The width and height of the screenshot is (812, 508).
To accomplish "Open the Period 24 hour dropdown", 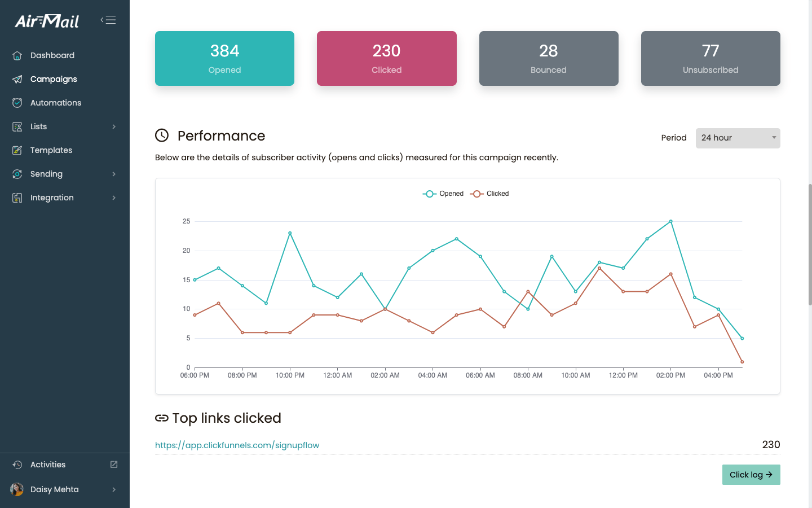I will point(738,138).
